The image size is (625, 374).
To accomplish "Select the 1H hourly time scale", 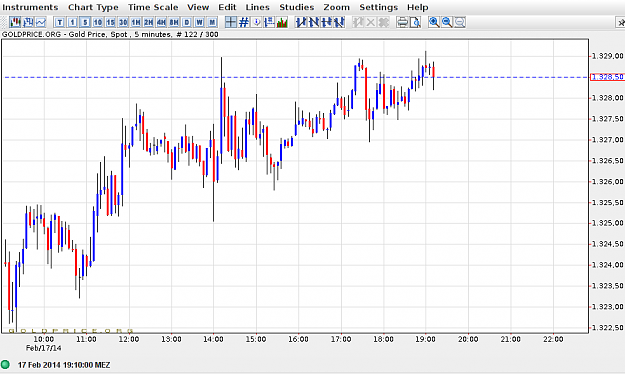I will tap(136, 22).
